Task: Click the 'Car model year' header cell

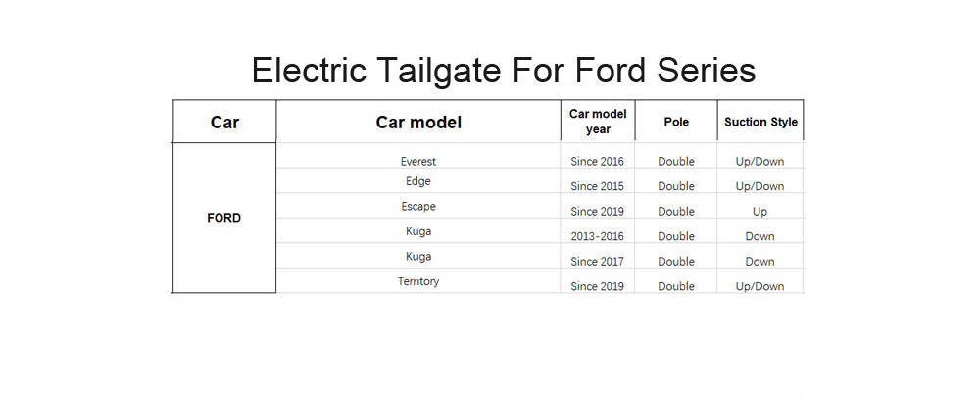Action: coord(598,122)
